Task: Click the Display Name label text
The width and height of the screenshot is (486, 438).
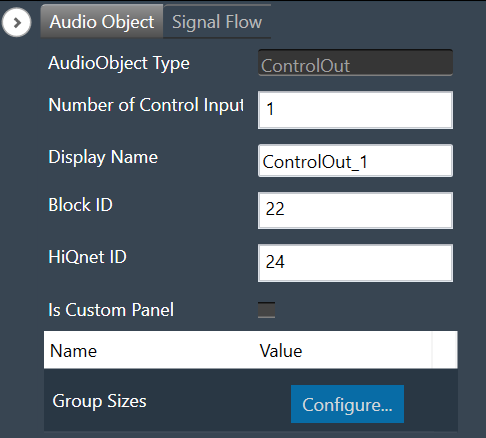Action: click(103, 157)
